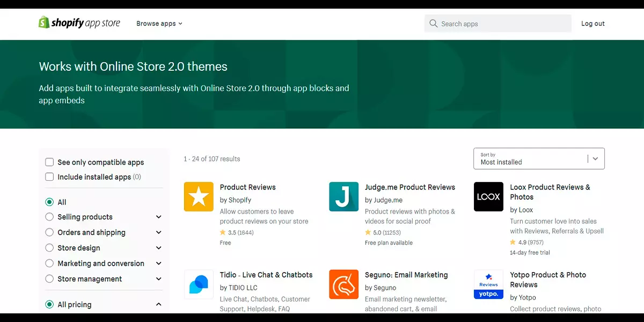Image resolution: width=644 pixels, height=322 pixels.
Task: Select Selling products radio button
Action: pyautogui.click(x=49, y=217)
